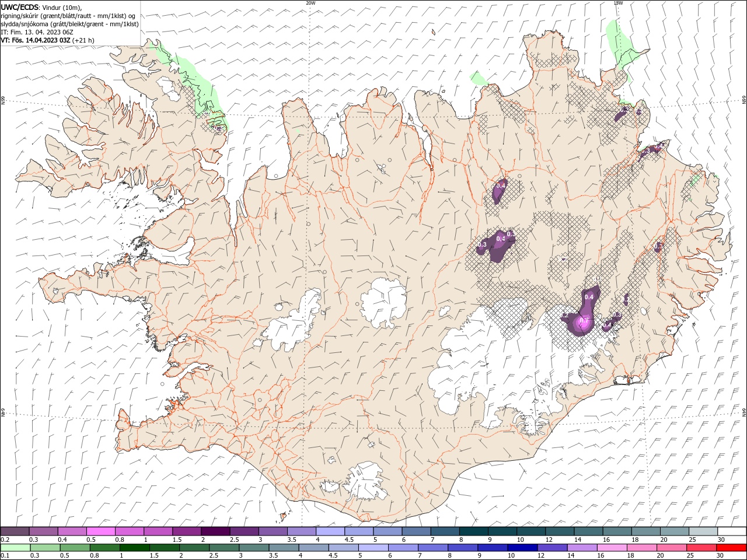Select snow-scale swatch between 3.5 and 4
This screenshot has height=560, width=747.
click(x=301, y=531)
